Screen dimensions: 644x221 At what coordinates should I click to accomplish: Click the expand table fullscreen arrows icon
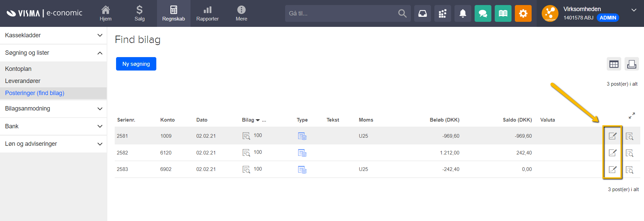632,116
